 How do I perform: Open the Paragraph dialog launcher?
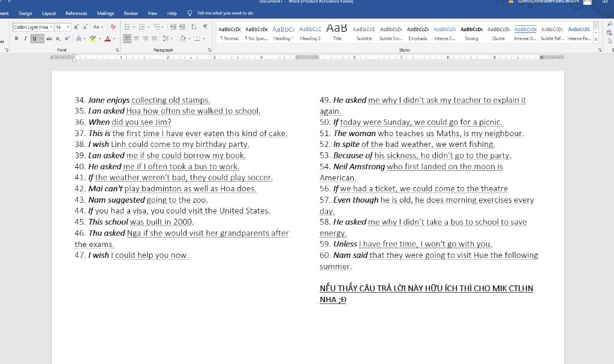(x=209, y=50)
